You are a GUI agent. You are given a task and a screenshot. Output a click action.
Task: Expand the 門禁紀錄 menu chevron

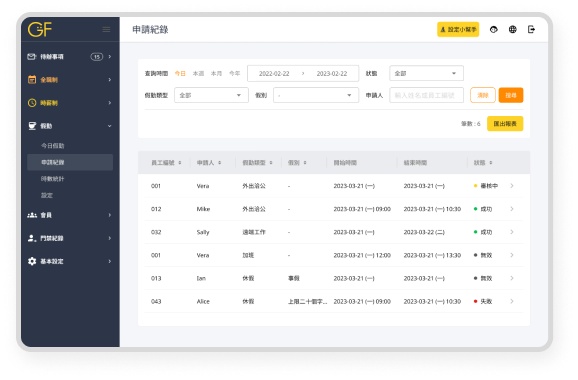110,238
